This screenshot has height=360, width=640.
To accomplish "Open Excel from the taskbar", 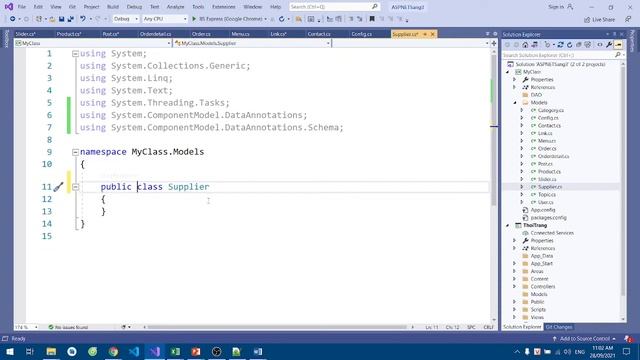I will (x=175, y=351).
